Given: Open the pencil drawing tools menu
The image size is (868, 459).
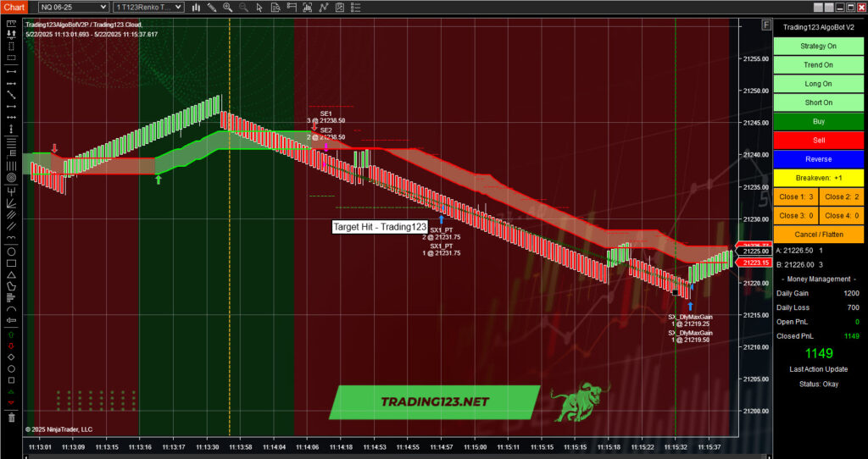Looking at the screenshot, I should coord(212,7).
